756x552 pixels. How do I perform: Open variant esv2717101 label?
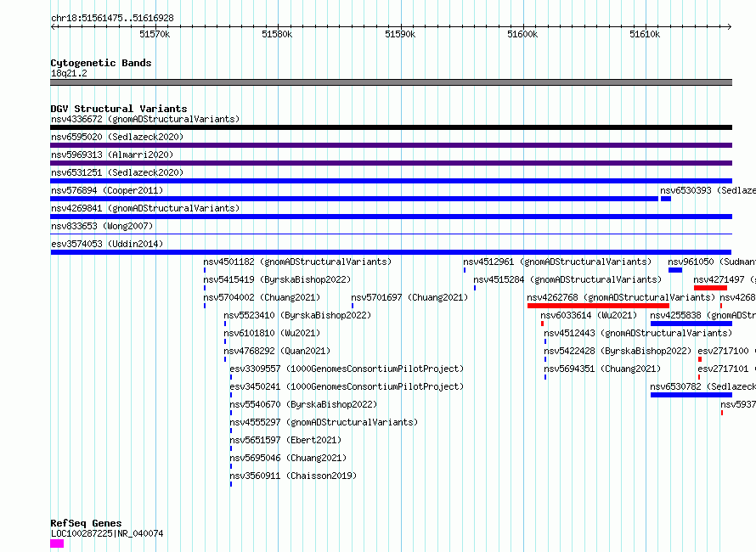click(726, 369)
